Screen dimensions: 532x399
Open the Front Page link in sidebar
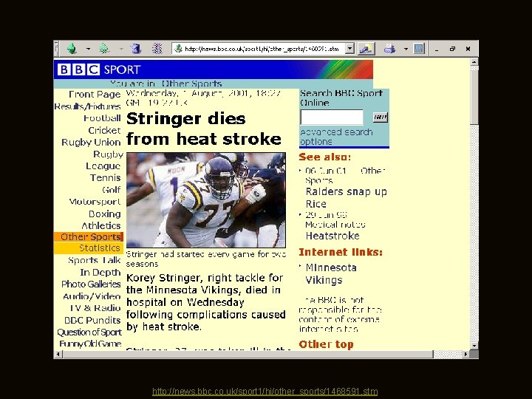pyautogui.click(x=95, y=94)
